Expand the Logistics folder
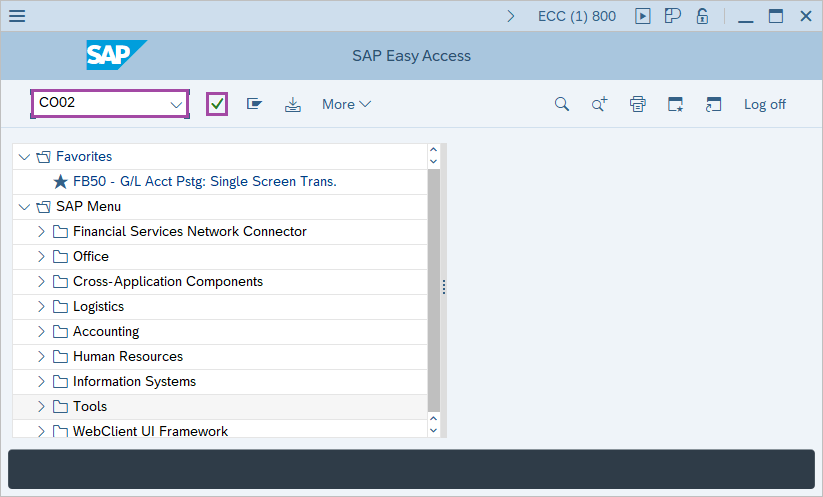This screenshot has height=497, width=823. point(41,306)
